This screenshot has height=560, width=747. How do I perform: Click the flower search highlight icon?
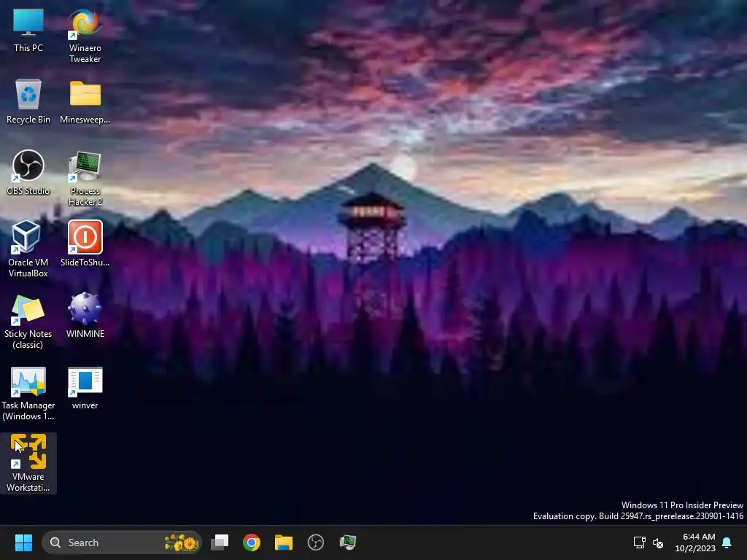click(x=182, y=542)
